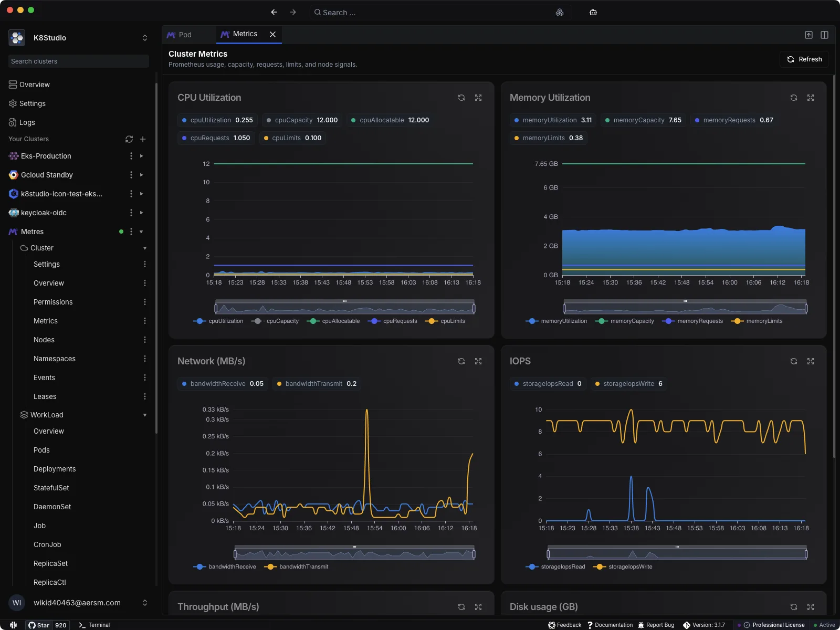The width and height of the screenshot is (840, 630).
Task: Click the IOPS chart time range slider
Action: click(x=677, y=553)
